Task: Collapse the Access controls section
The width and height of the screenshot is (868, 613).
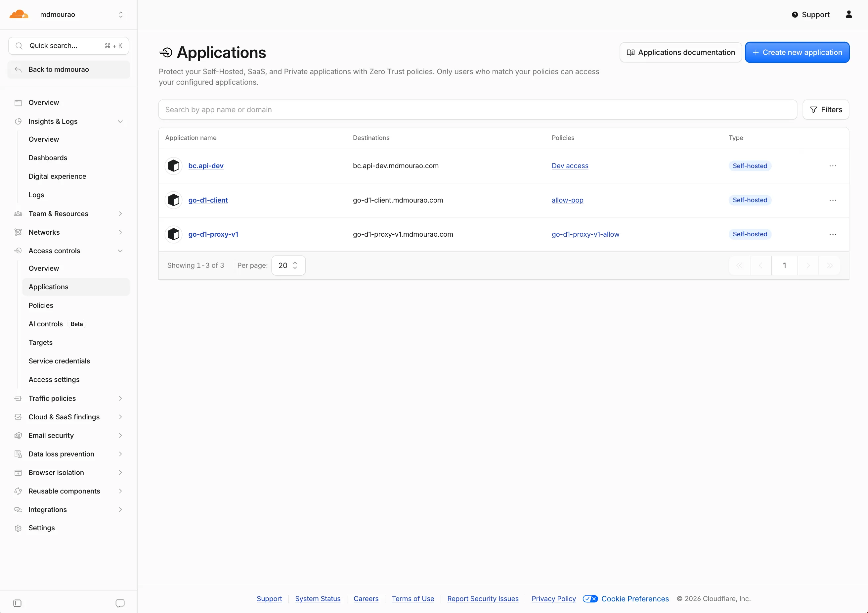Action: [120, 251]
